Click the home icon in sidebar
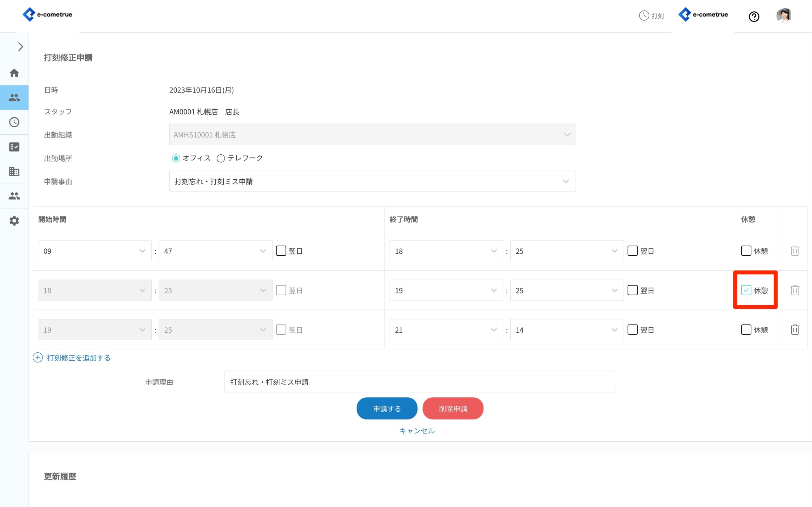812x507 pixels. pyautogui.click(x=14, y=73)
